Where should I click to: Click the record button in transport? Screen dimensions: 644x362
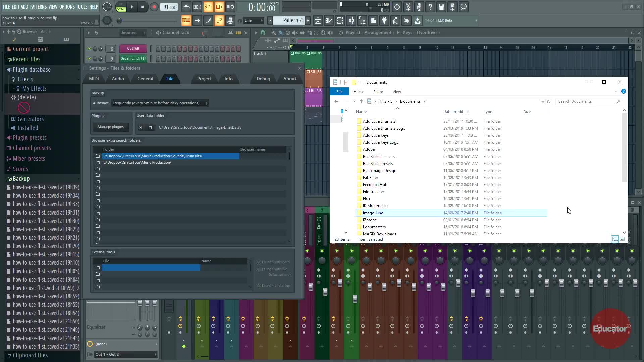pos(154,7)
